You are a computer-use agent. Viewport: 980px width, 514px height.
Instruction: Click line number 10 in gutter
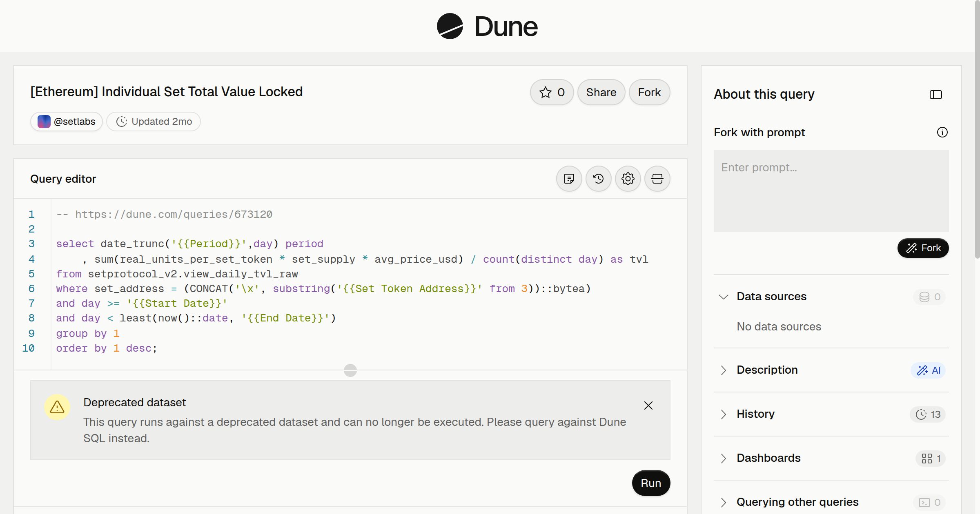click(x=28, y=348)
